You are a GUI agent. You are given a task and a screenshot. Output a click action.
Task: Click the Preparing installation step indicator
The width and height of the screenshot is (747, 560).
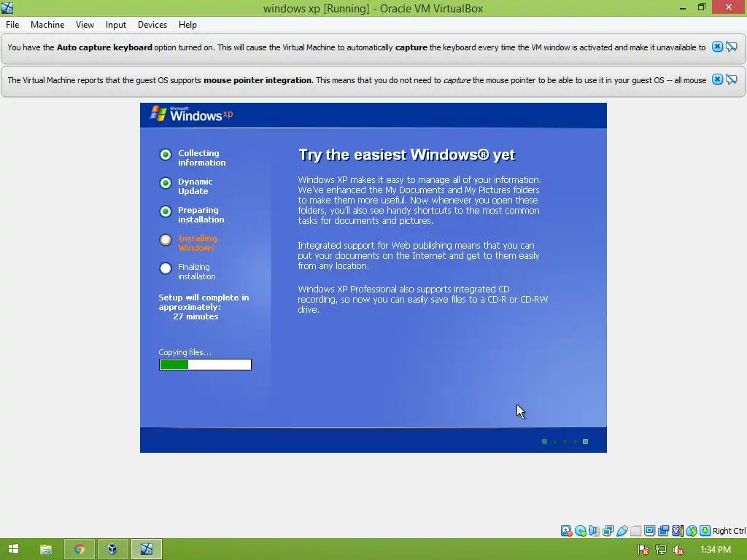click(x=166, y=211)
